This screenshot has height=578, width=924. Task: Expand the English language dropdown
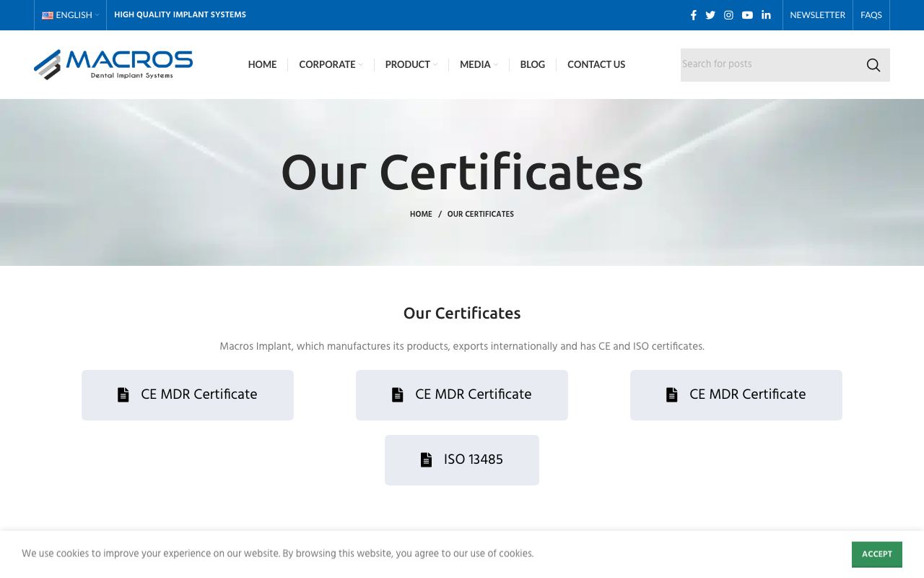71,15
